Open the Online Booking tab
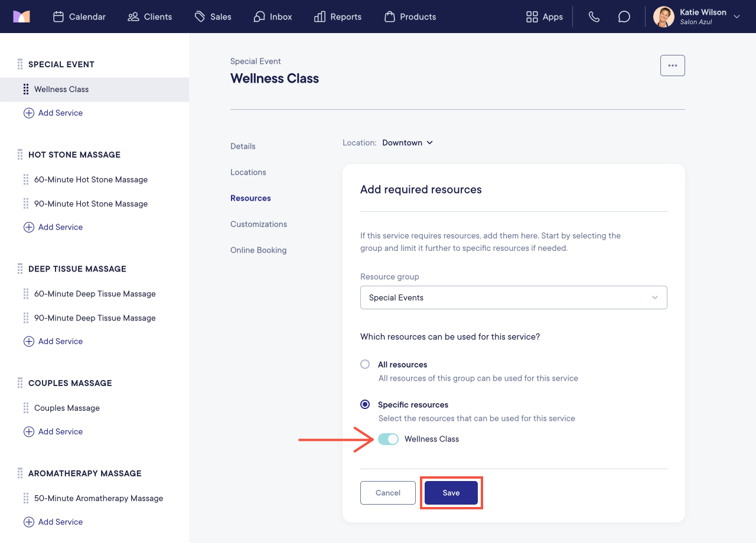Image resolution: width=756 pixels, height=543 pixels. point(259,250)
